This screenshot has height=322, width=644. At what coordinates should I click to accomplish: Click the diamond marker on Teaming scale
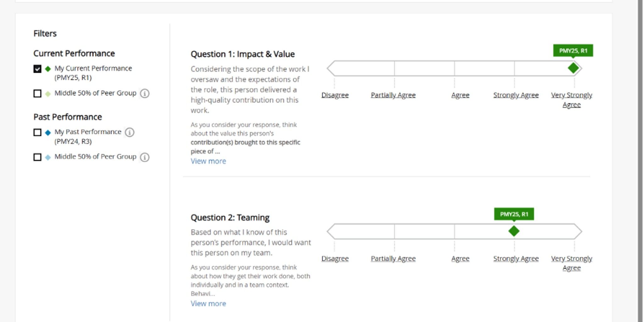pos(514,231)
